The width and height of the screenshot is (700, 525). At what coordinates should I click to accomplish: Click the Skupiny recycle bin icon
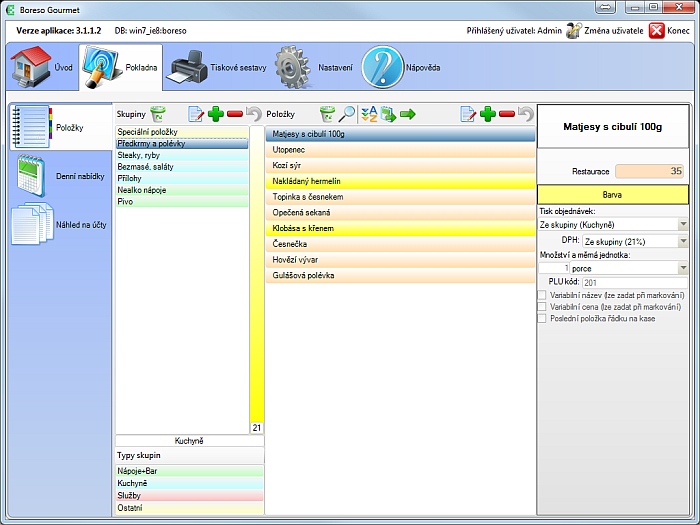tap(158, 114)
